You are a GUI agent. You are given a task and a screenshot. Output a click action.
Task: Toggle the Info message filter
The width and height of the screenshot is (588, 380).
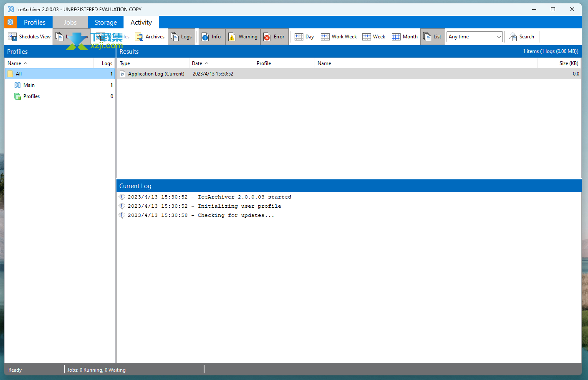[x=212, y=37]
